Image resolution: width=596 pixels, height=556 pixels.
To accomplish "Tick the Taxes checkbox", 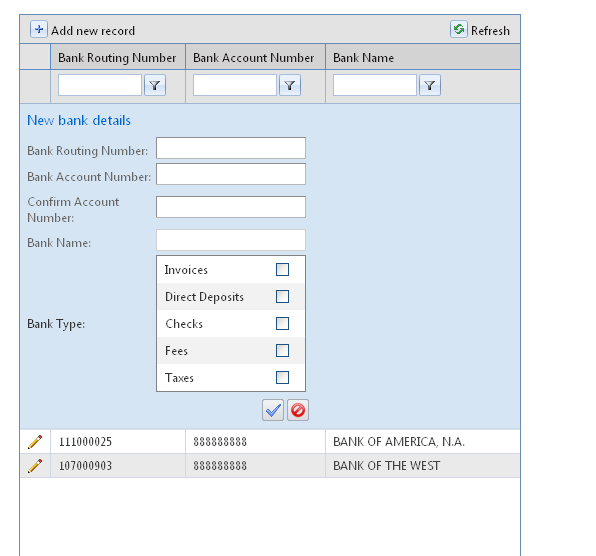I will tap(282, 377).
